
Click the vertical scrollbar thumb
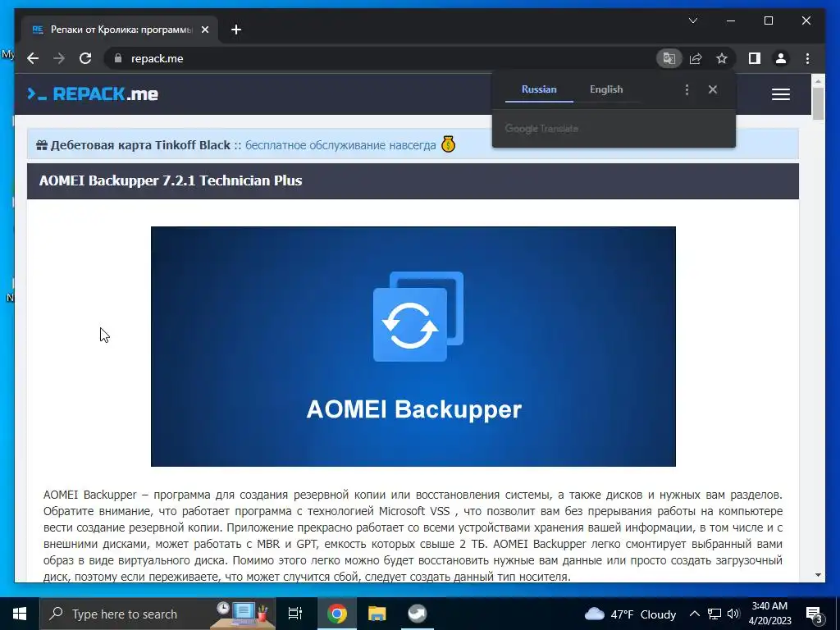pos(818,104)
